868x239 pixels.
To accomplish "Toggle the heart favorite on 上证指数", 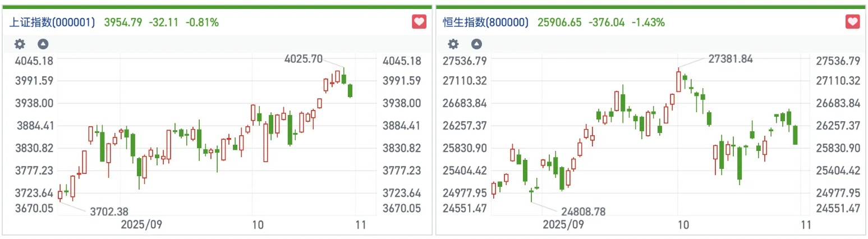I will click(419, 22).
